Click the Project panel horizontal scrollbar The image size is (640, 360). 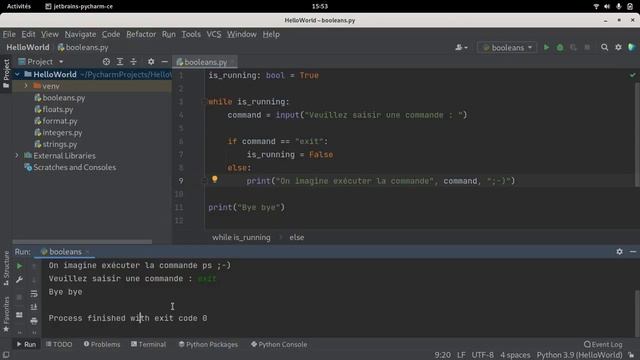(x=82, y=242)
